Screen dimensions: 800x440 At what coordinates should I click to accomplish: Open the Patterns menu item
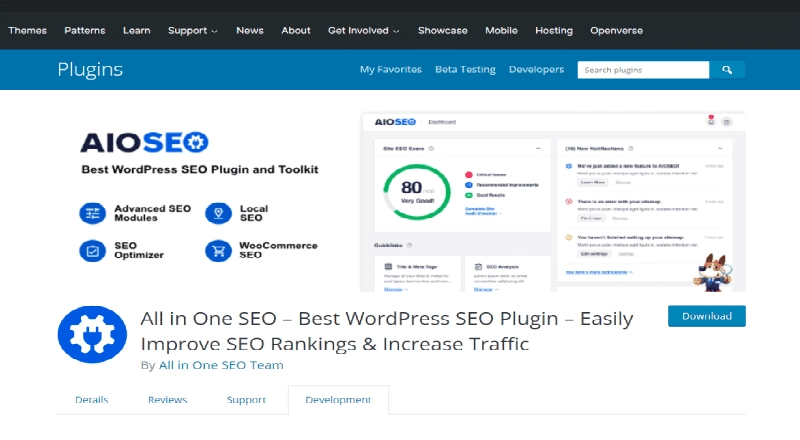point(85,31)
